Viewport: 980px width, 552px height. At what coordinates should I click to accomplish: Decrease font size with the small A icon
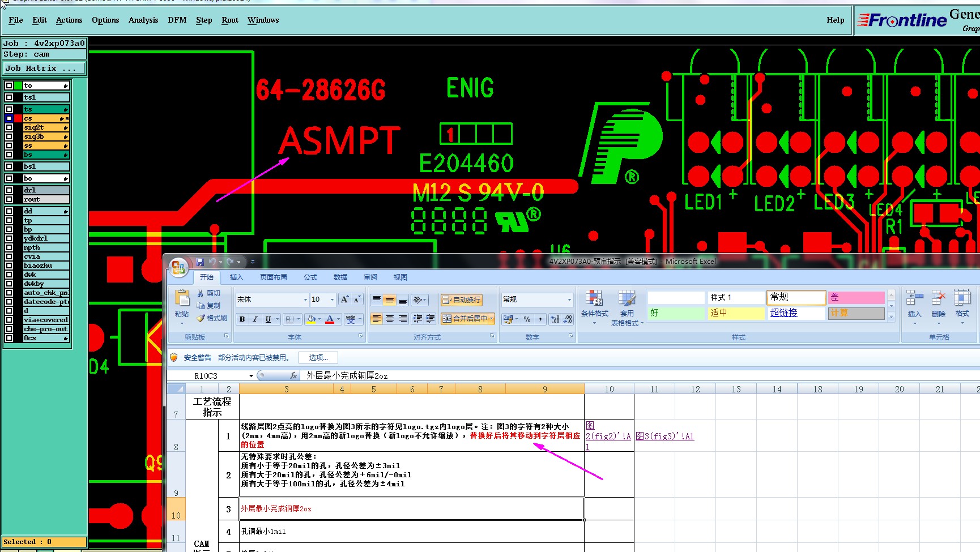click(x=357, y=299)
